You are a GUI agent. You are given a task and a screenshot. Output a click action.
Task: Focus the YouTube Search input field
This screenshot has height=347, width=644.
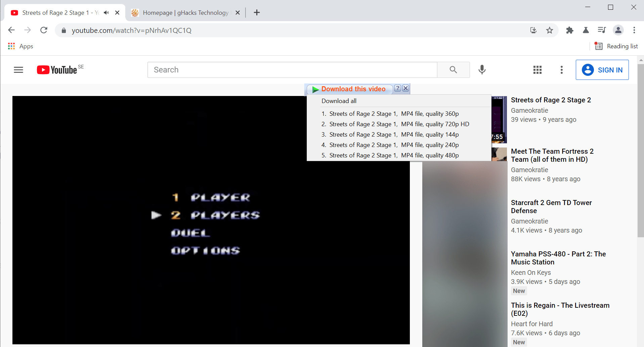(x=292, y=70)
